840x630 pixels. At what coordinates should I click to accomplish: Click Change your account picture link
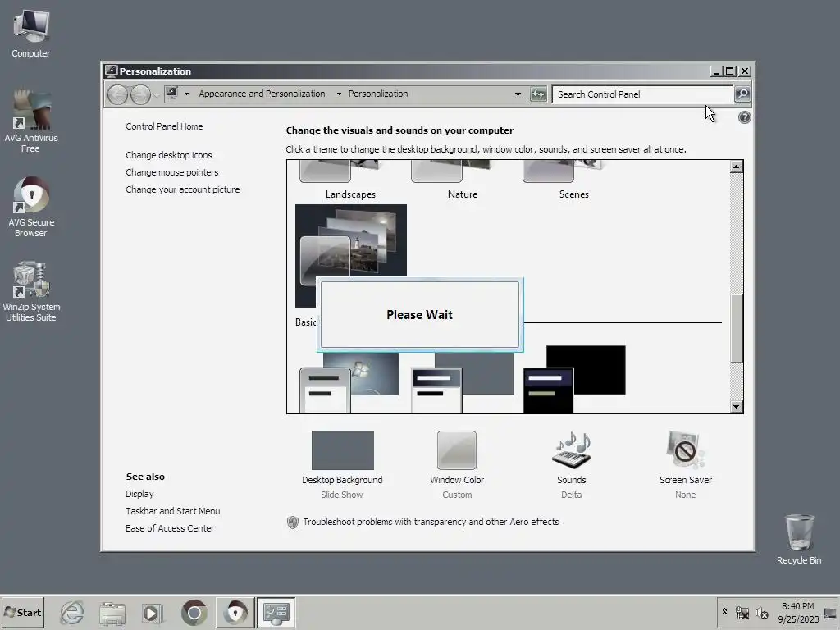click(x=183, y=189)
